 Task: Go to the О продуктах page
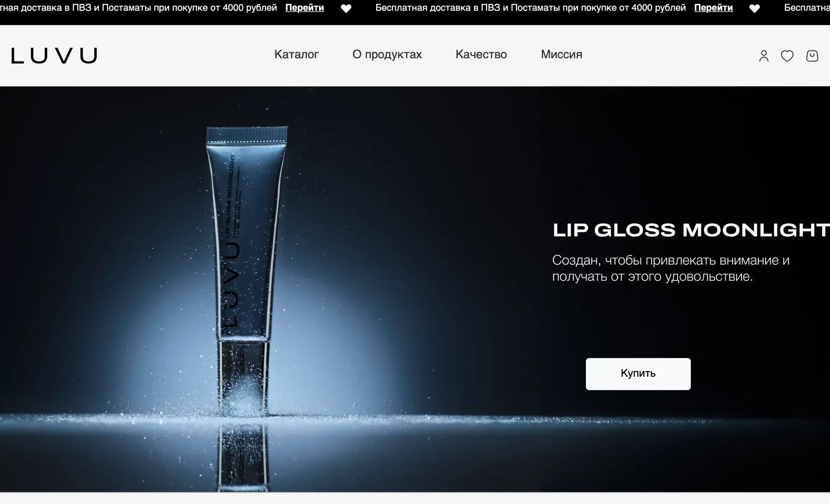[x=387, y=54]
